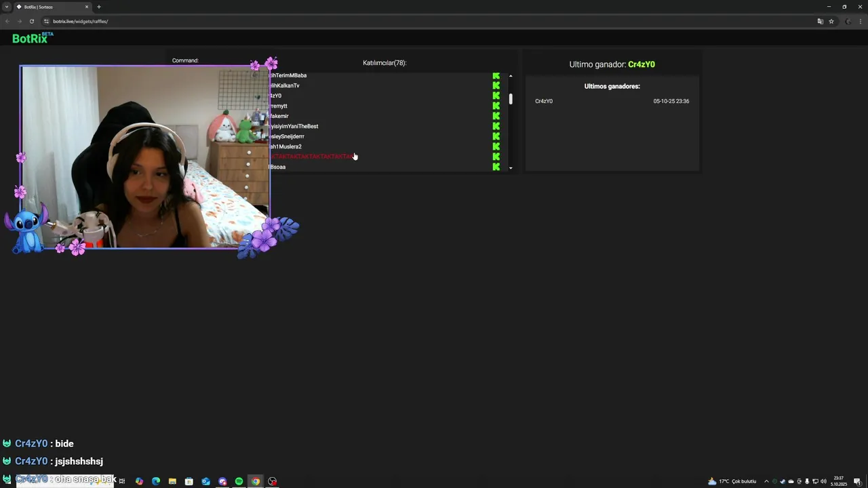Open the clock showing 23:37
Image resolution: width=868 pixels, height=488 pixels.
point(840,481)
